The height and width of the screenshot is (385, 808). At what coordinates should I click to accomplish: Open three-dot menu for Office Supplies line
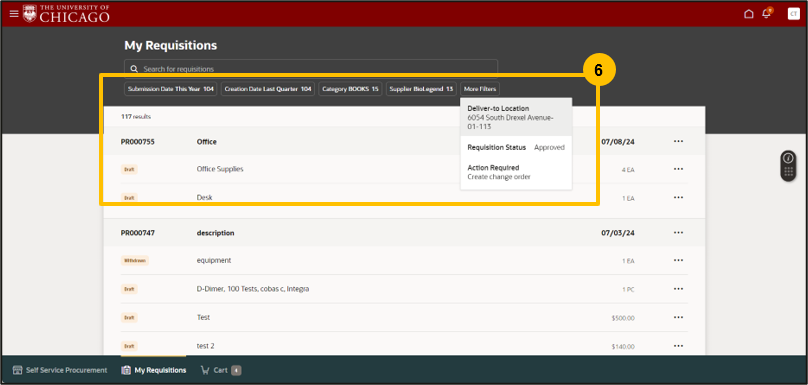[678, 169]
